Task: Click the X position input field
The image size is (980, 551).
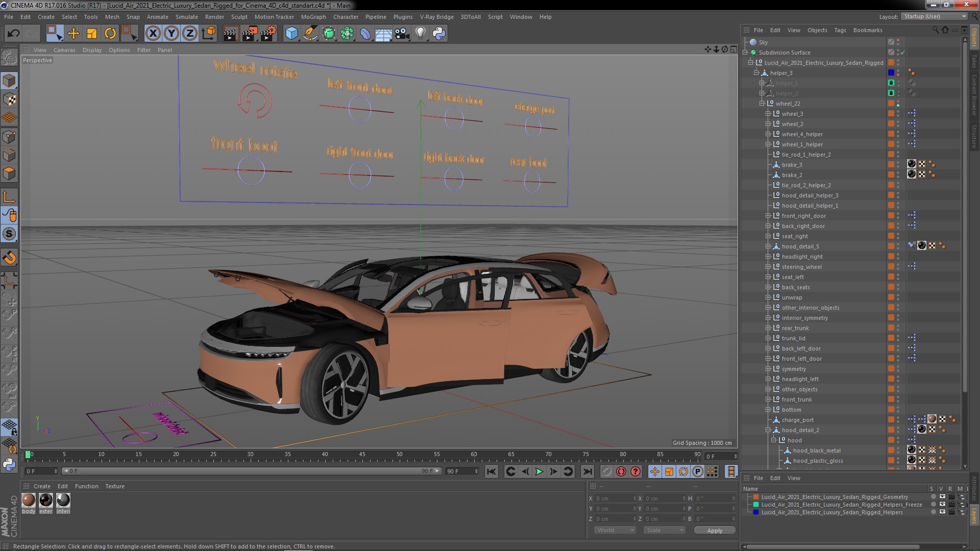Action: (x=616, y=498)
